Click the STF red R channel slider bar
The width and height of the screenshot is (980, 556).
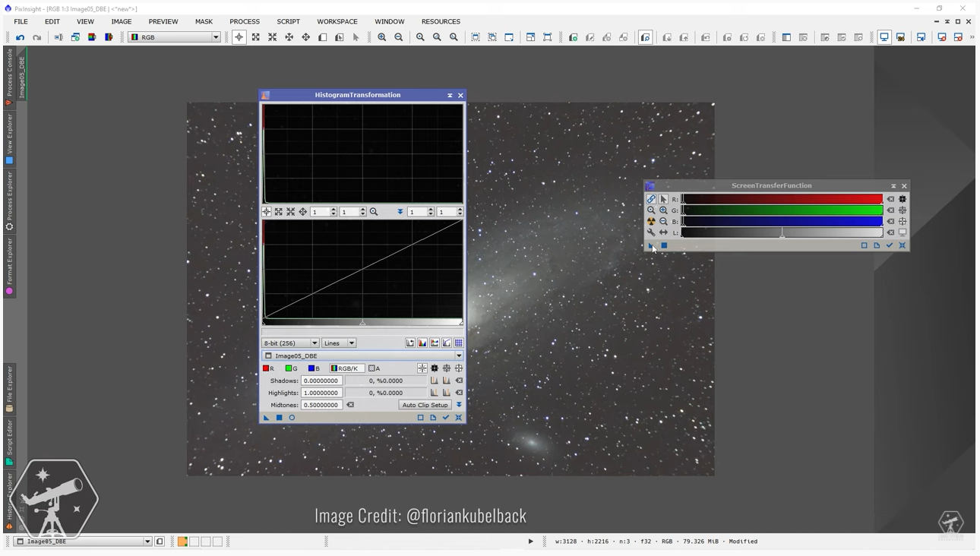pyautogui.click(x=782, y=199)
